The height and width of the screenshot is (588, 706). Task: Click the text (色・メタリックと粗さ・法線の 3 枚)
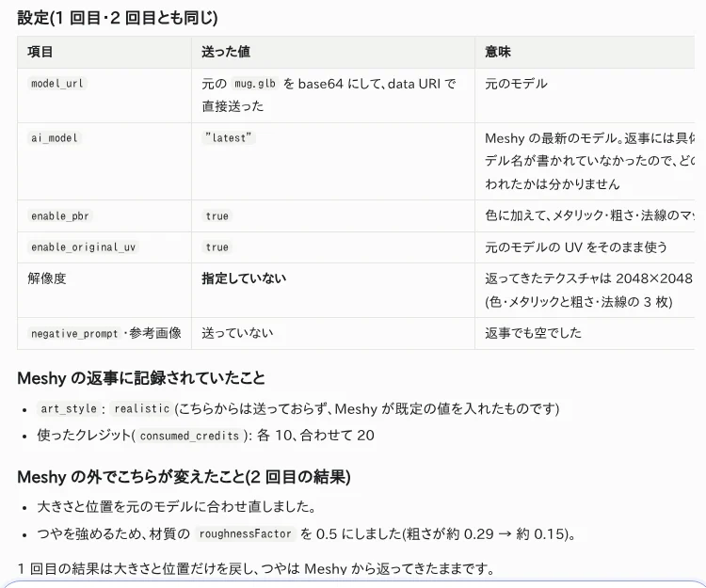tap(579, 301)
